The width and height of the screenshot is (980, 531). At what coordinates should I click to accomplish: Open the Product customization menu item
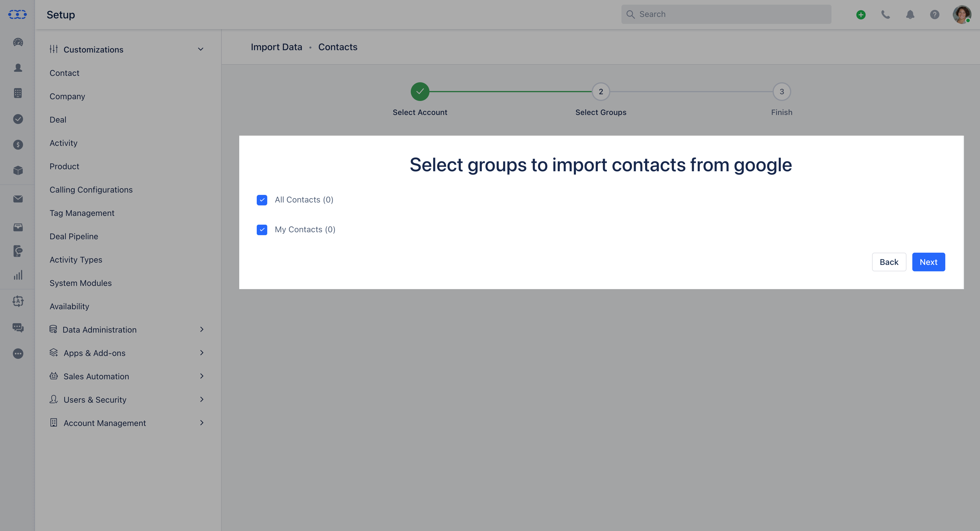point(64,166)
